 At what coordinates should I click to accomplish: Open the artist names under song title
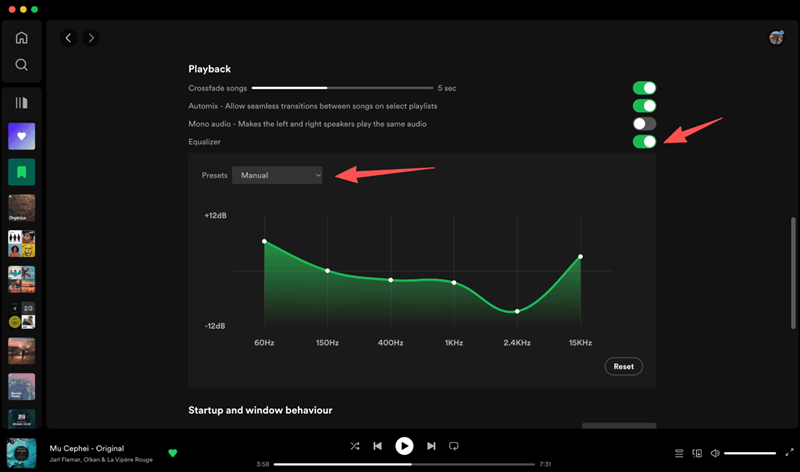coord(101,460)
